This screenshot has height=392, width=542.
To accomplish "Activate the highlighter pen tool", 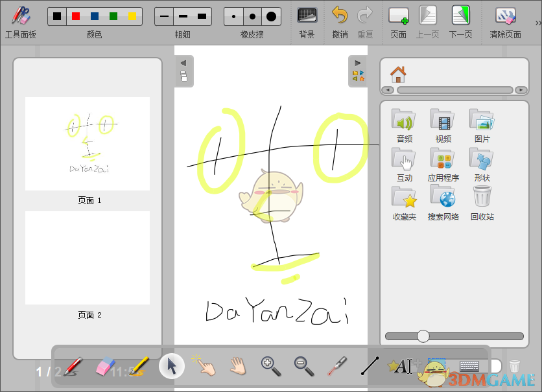I will (x=139, y=366).
